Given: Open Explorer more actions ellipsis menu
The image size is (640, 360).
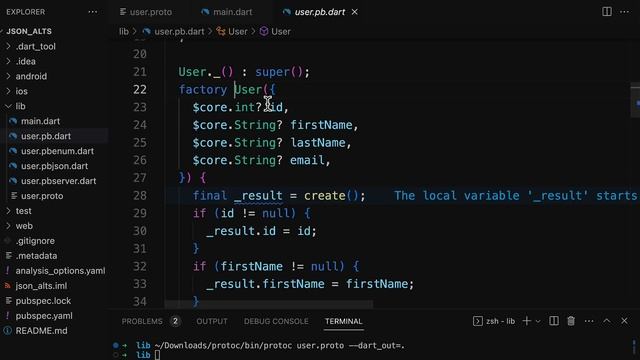Looking at the screenshot, I should (93, 12).
